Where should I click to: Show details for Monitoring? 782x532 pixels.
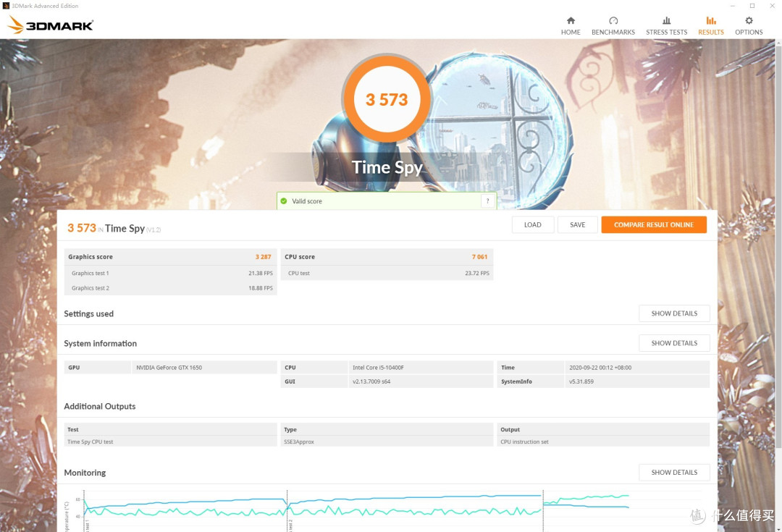[x=674, y=472]
